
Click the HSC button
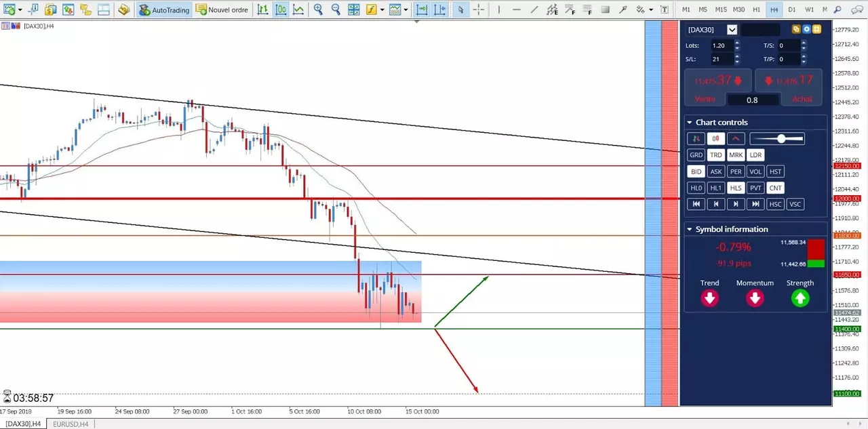pyautogui.click(x=775, y=204)
